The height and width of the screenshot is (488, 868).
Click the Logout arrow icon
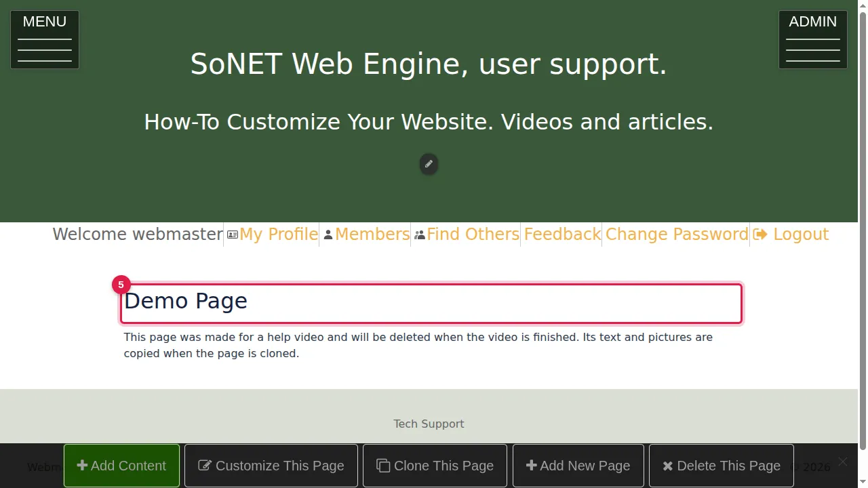[760, 235]
